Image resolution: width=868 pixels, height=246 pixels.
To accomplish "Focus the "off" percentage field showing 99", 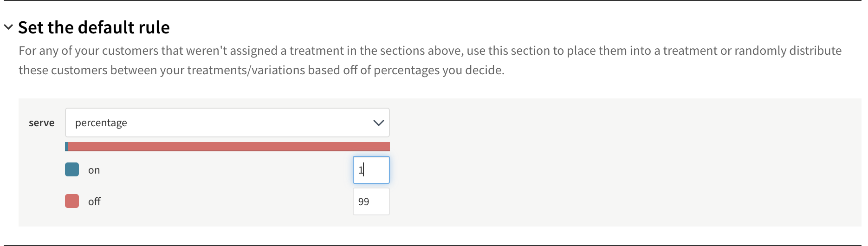I will (371, 201).
